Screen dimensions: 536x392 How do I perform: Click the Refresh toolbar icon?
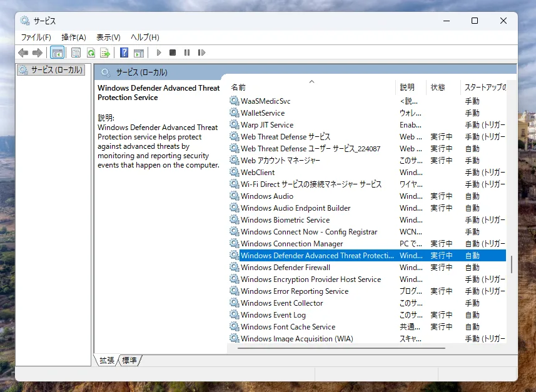[x=91, y=53]
